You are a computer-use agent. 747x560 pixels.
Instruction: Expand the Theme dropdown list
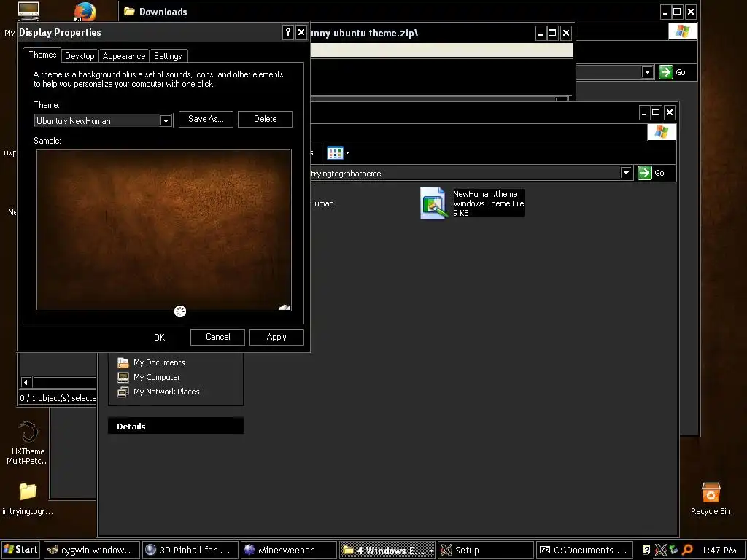pos(166,121)
